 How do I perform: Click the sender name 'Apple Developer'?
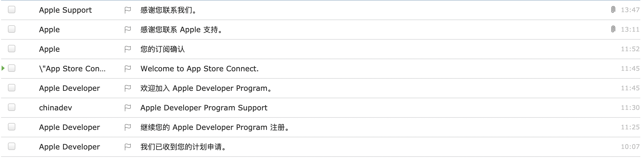pyautogui.click(x=70, y=88)
